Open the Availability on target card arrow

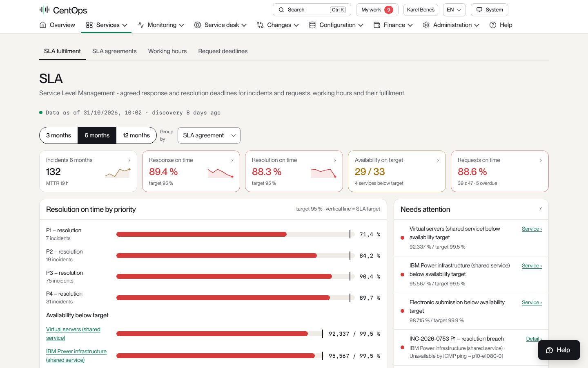(x=438, y=160)
